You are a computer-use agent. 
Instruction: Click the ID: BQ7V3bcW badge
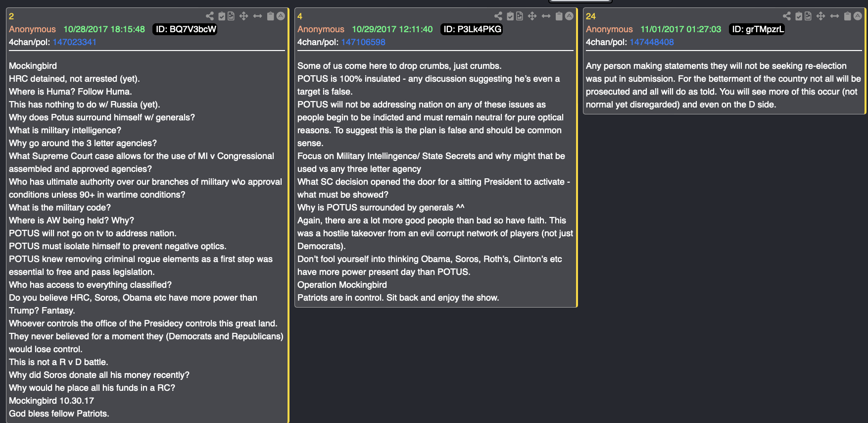click(x=185, y=29)
